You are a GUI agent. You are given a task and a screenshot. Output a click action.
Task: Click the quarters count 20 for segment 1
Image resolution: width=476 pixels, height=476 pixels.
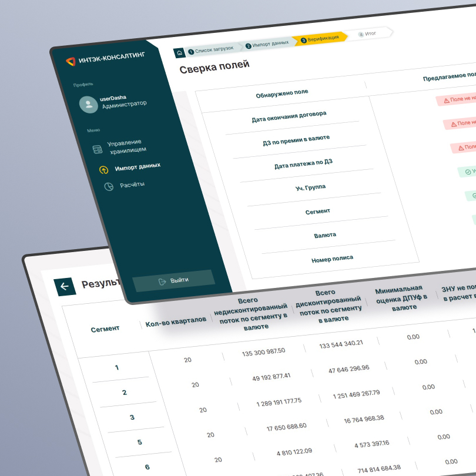(x=187, y=360)
